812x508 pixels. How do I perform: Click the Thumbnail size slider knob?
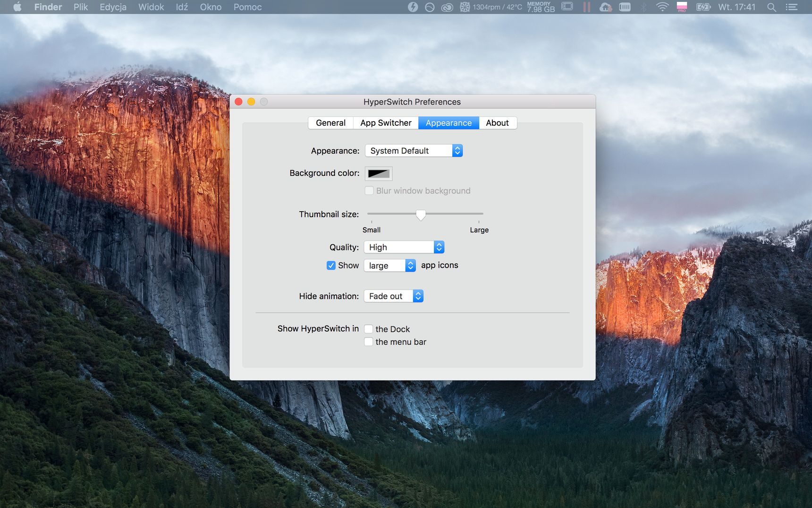(x=421, y=215)
